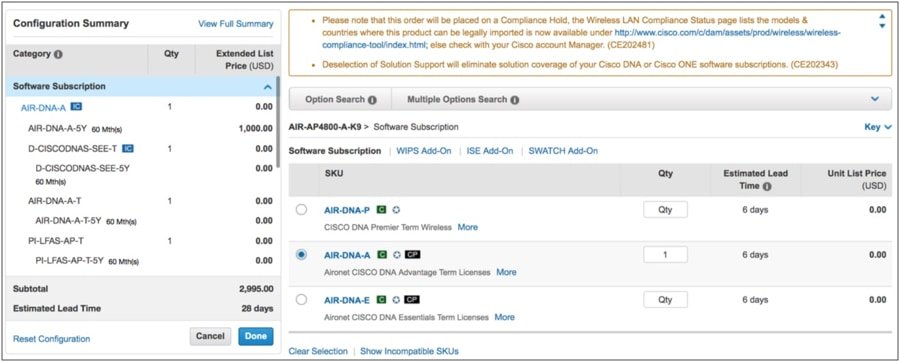Click the Qty field for AIR-DNA-A

tap(665, 255)
